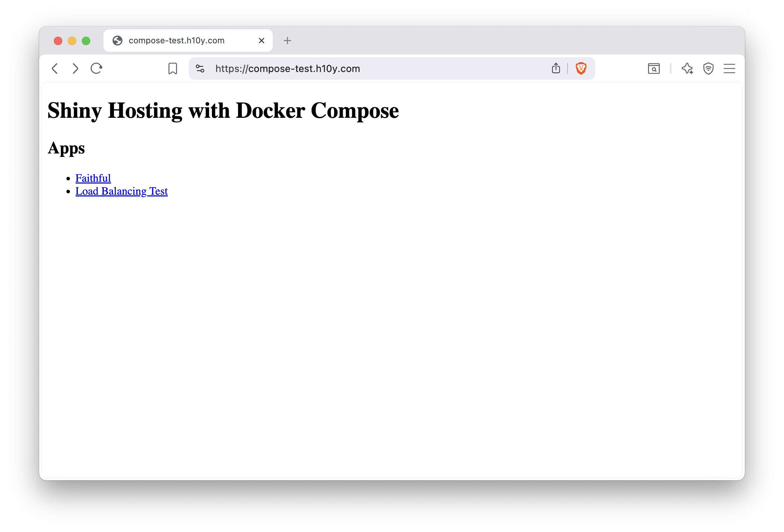Reload the current page
Viewport: 784px width, 532px height.
click(x=96, y=69)
